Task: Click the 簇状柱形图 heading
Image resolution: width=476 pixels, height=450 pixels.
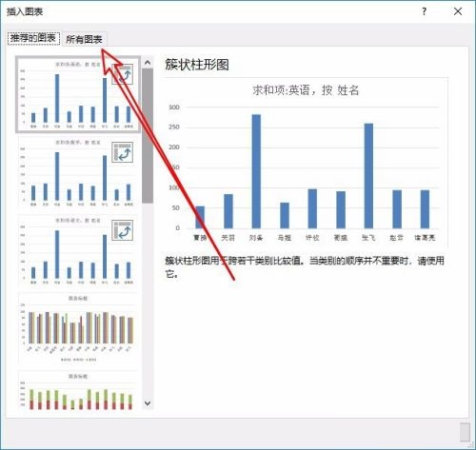Action: [x=197, y=65]
